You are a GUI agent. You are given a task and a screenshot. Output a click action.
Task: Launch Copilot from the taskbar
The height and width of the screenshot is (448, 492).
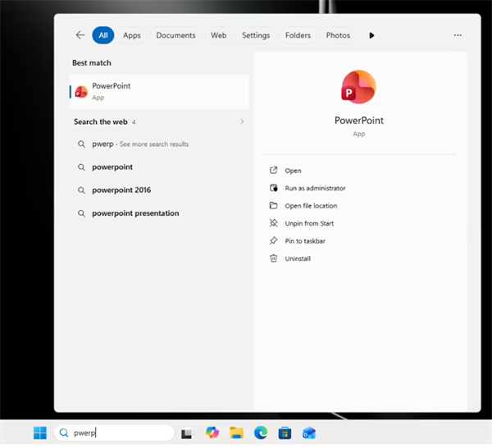[212, 433]
